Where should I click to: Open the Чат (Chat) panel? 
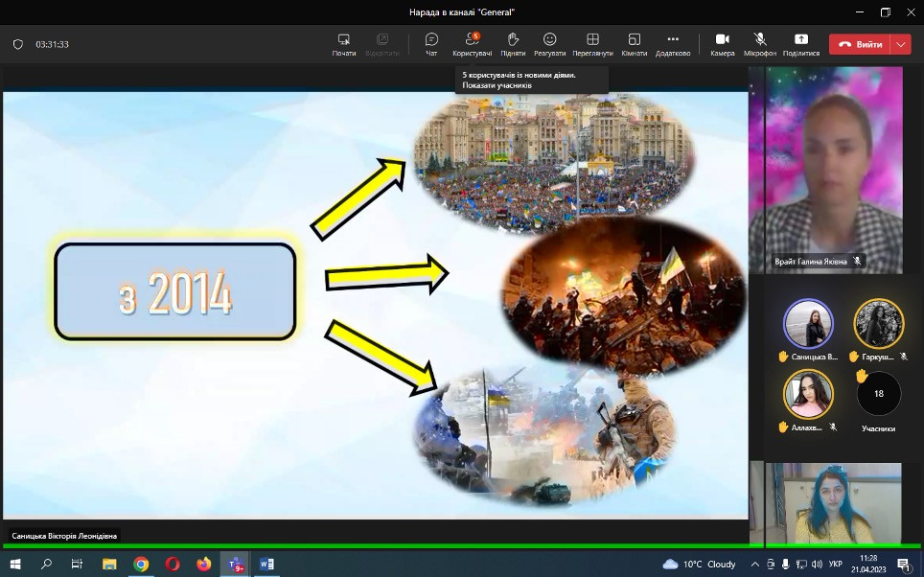(431, 43)
